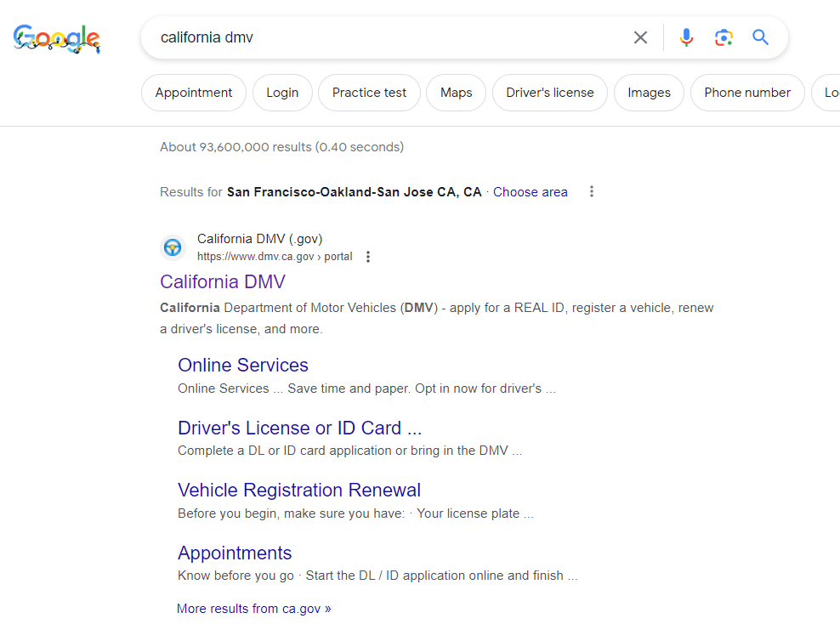Click San Francisco-Oakland-San Jose CA location text
Image resolution: width=840 pixels, height=624 pixels.
tap(354, 192)
